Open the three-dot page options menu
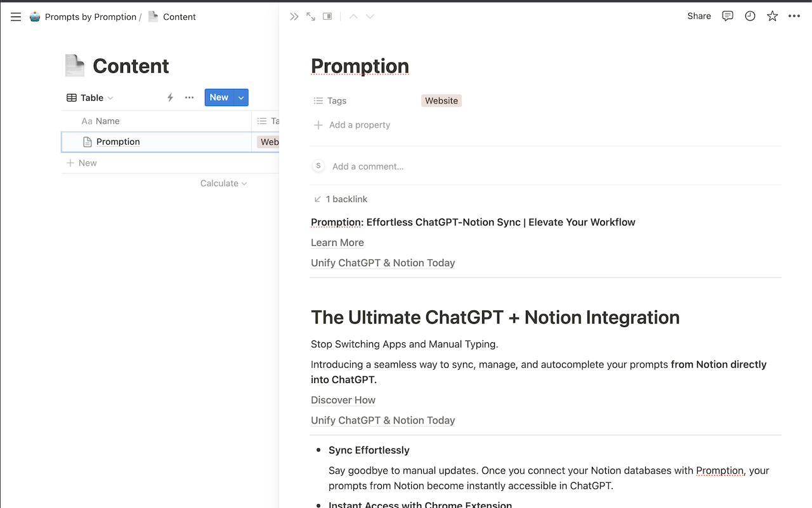 point(794,17)
